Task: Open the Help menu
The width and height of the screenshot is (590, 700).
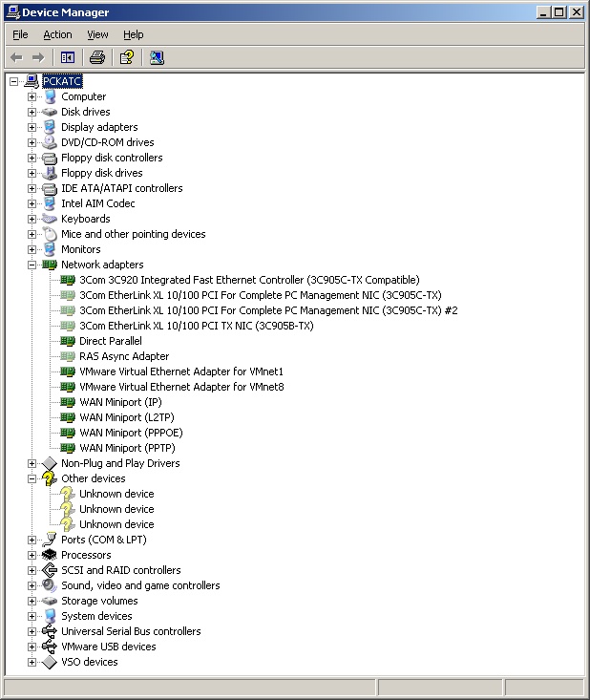Action: 134,34
